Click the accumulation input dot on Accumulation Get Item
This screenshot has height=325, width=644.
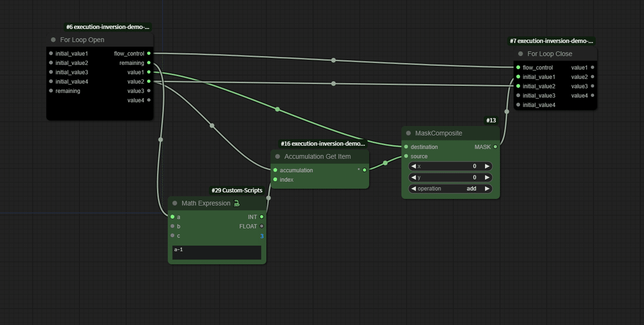pyautogui.click(x=276, y=170)
